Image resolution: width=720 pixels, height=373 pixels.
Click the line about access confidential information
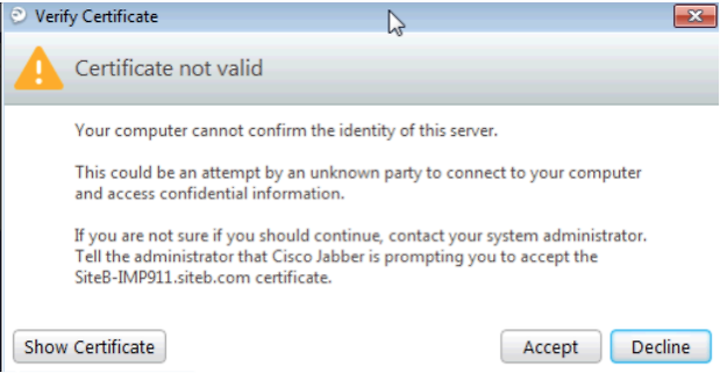click(x=209, y=194)
